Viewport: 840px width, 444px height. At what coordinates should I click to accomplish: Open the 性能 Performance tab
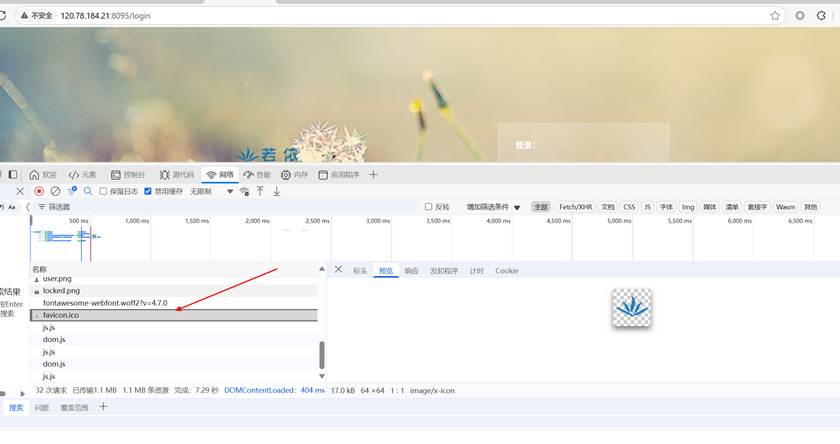(257, 175)
